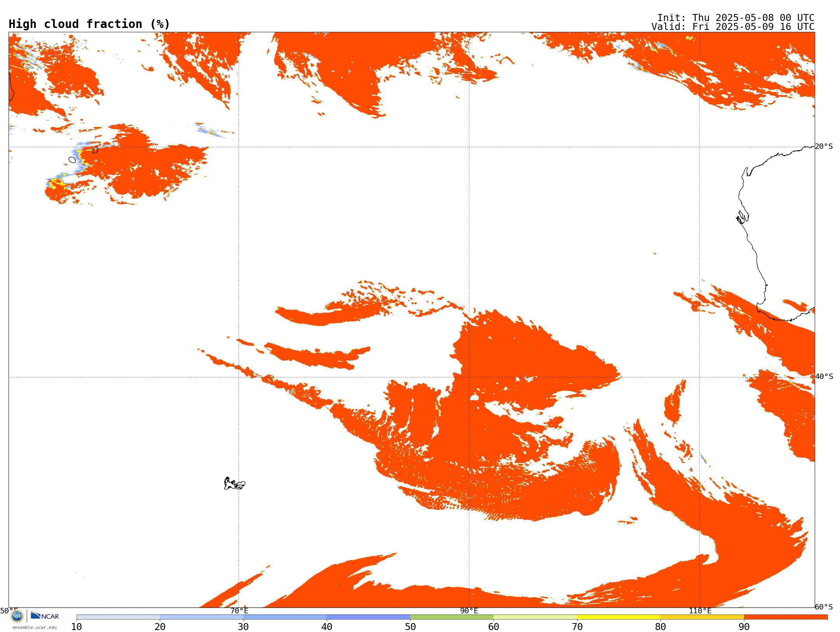The width and height of the screenshot is (840, 632).
Task: Click the 10-20 gray colorbar segment
Action: coord(118,617)
